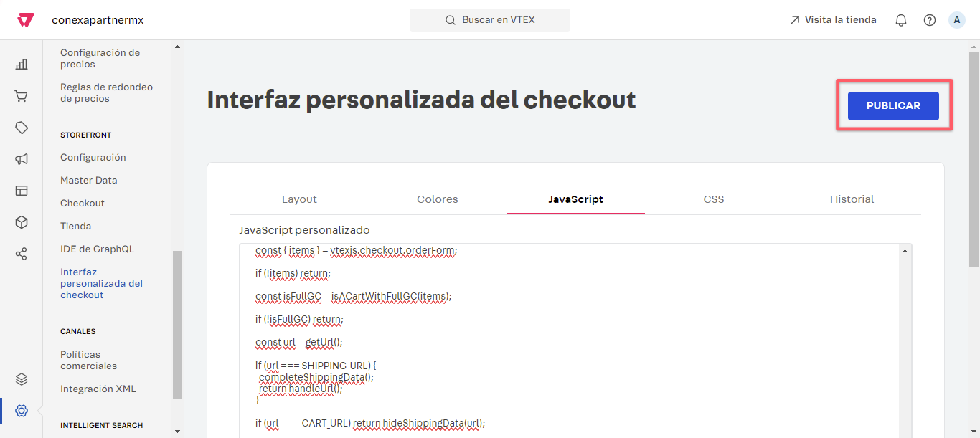
Task: Select the price tag sidebar icon
Action: [x=22, y=128]
